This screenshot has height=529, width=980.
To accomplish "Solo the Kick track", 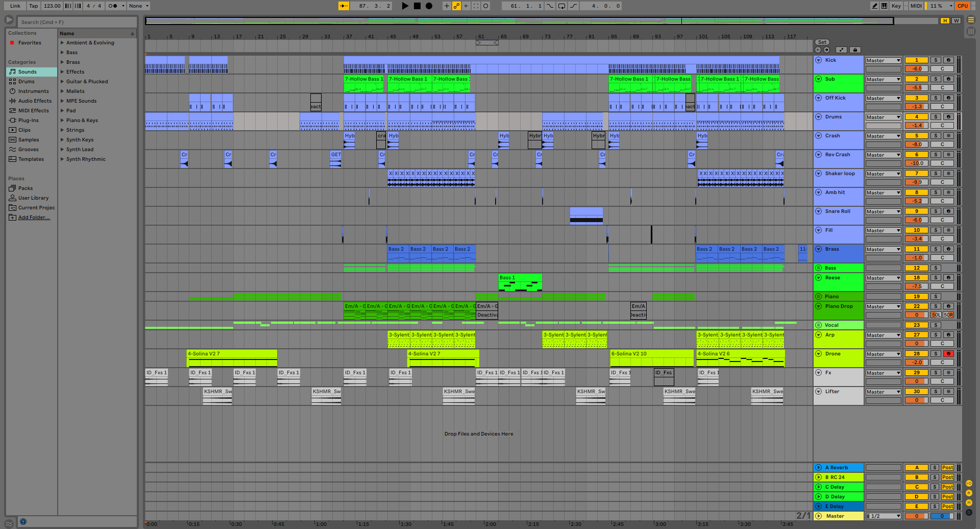I will (936, 60).
